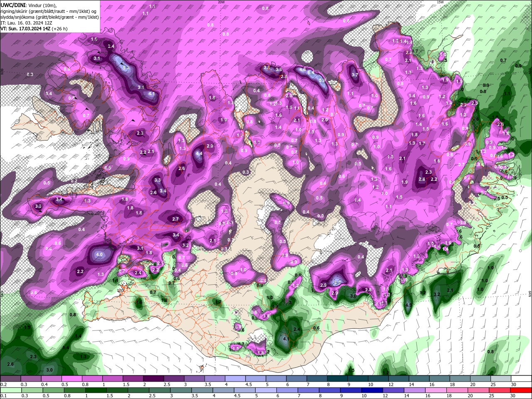
Task: Select the light grey swatch labeled 25 in snow scale
Action: pyautogui.click(x=501, y=379)
